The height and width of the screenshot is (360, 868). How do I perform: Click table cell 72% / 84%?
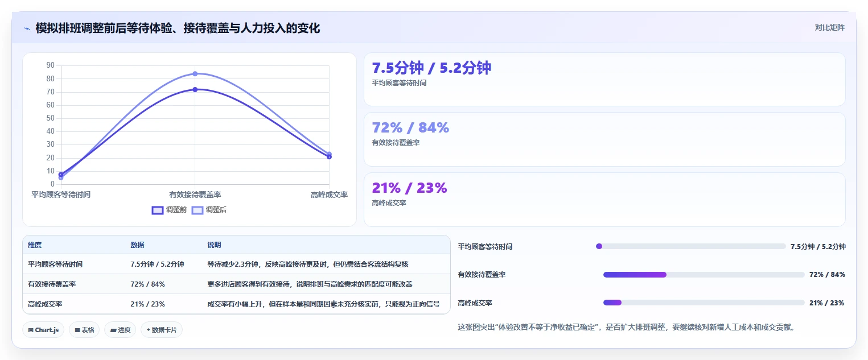click(147, 284)
